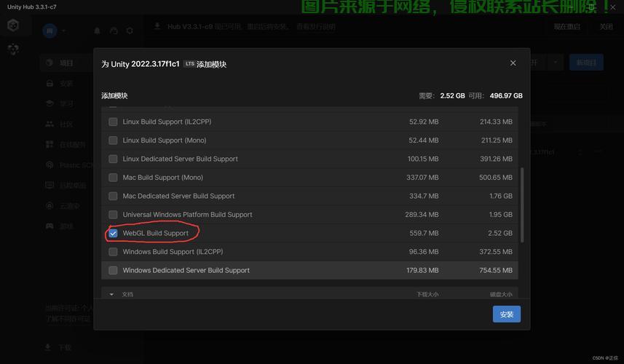Select the 项目 sidebar tab label

[x=66, y=63]
